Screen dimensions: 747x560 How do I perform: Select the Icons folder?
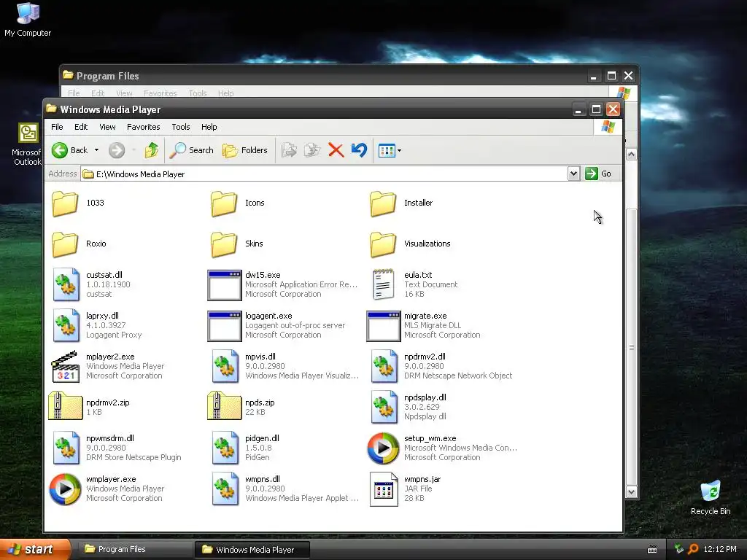pyautogui.click(x=224, y=203)
